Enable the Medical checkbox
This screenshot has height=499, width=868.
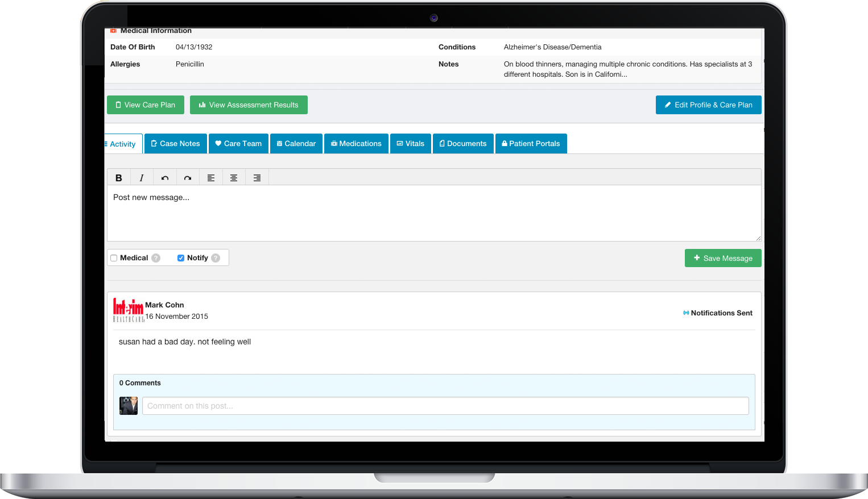click(114, 258)
